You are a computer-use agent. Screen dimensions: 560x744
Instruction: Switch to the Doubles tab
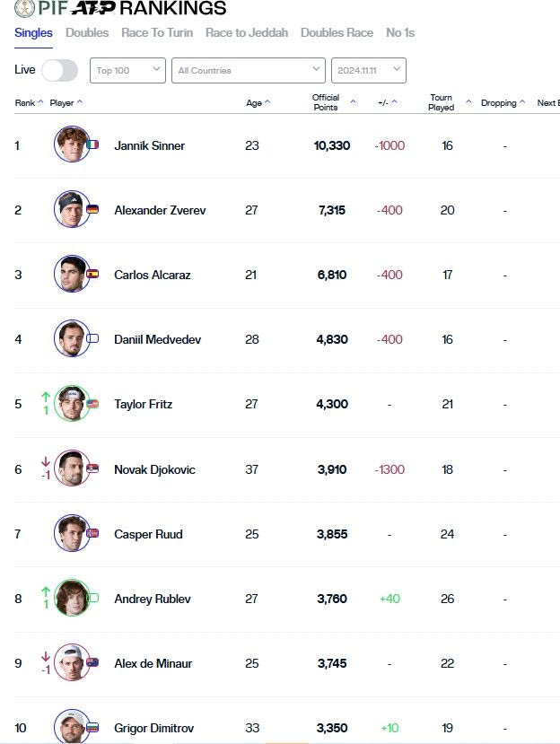(x=87, y=32)
